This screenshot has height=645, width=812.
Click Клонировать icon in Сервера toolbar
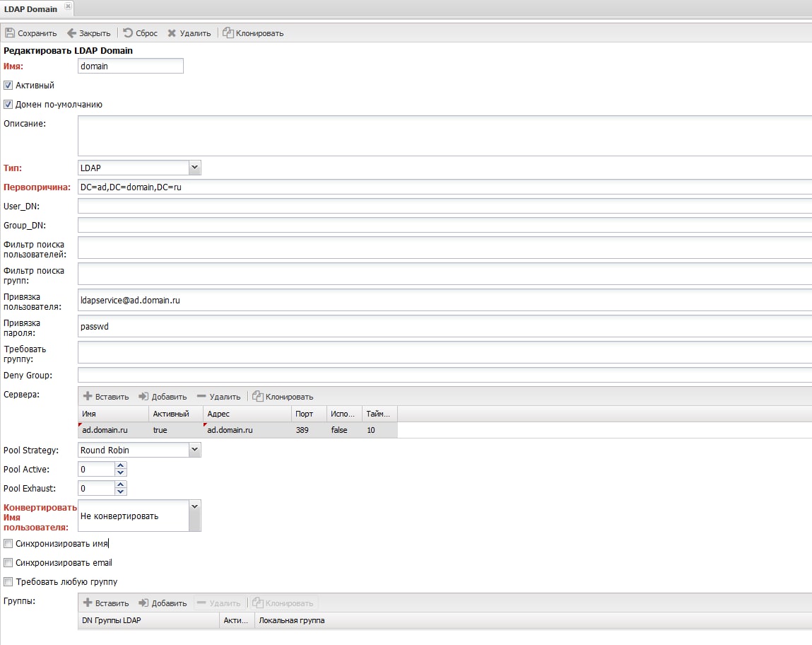pyautogui.click(x=257, y=396)
